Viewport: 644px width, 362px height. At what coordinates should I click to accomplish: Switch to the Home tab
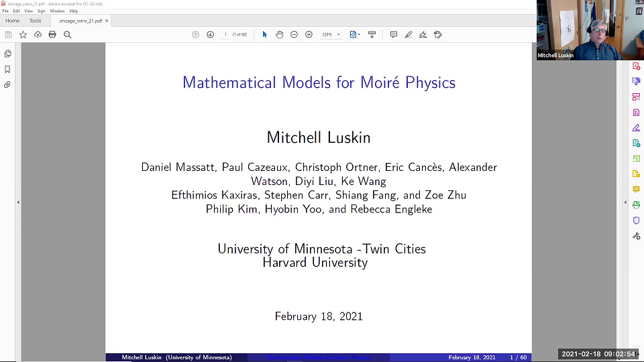[12, 21]
